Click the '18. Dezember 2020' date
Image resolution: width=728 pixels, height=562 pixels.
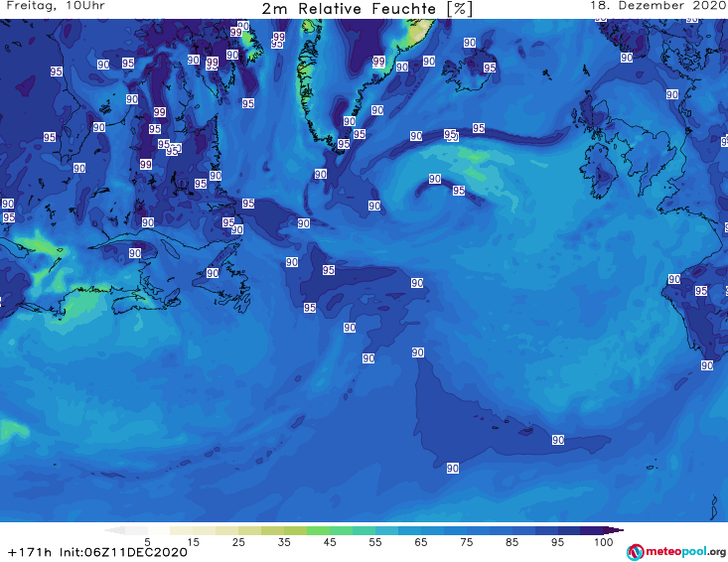pos(658,6)
